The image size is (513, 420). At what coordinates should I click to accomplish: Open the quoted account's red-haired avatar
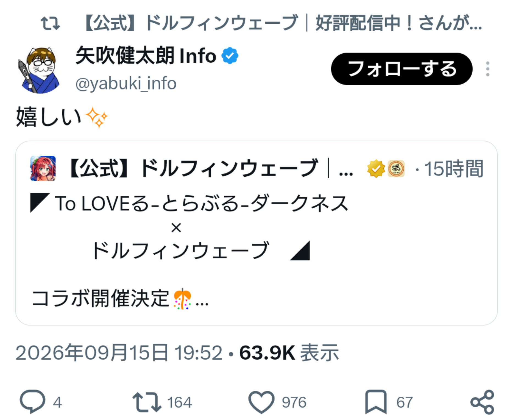[x=43, y=168]
